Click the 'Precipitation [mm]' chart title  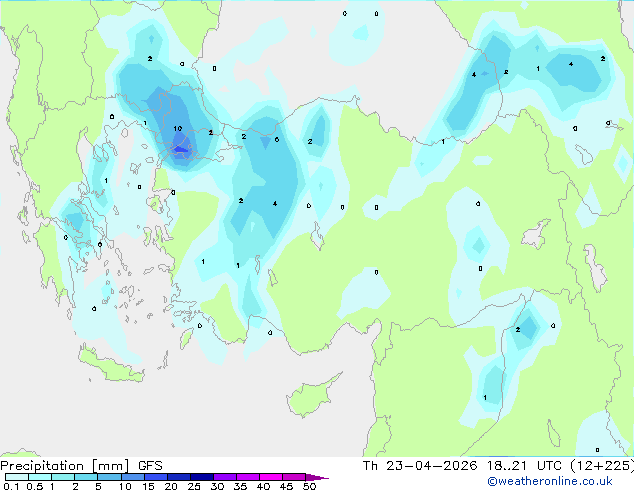(65, 466)
